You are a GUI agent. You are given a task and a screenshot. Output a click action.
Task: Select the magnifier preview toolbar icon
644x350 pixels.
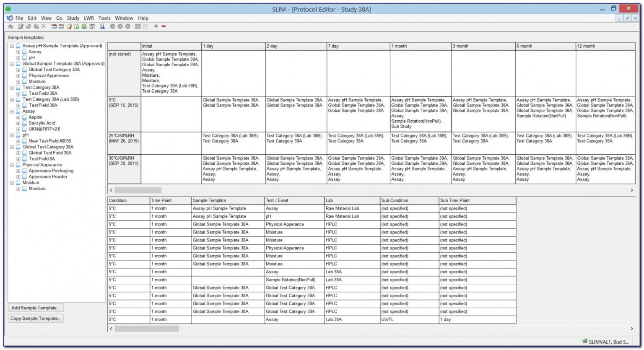[101, 26]
